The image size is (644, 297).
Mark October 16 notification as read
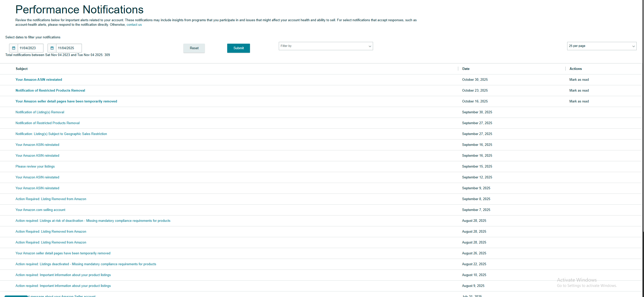pyautogui.click(x=579, y=101)
